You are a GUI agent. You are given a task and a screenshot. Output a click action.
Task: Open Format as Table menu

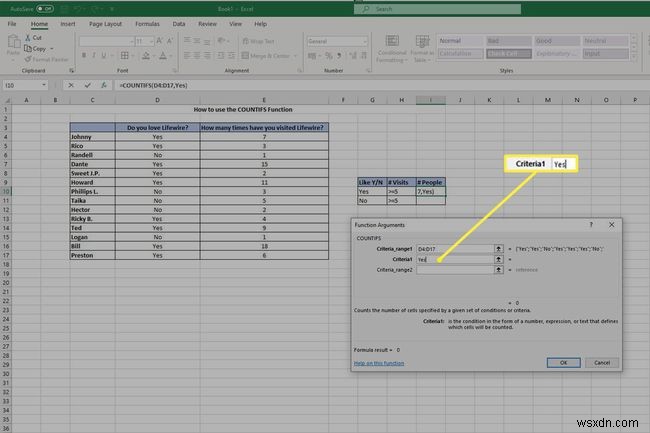(x=422, y=49)
